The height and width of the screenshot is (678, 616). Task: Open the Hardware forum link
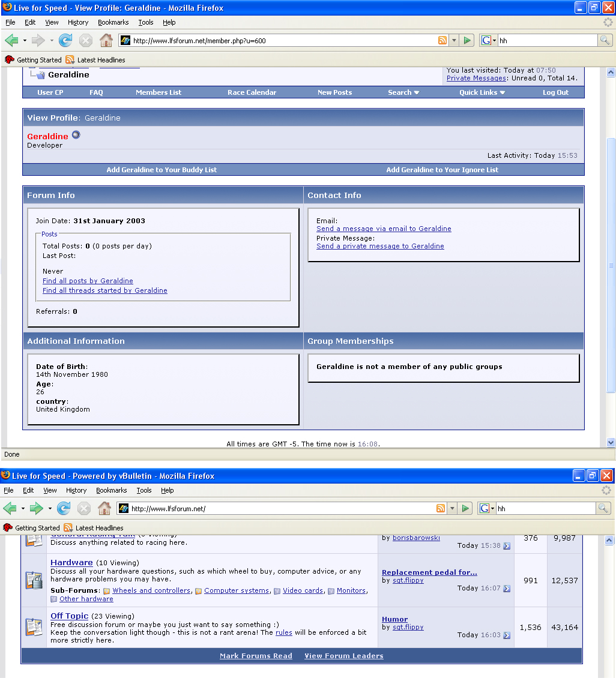[72, 563]
